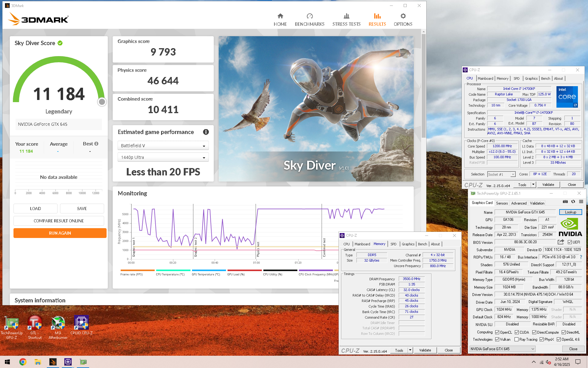The height and width of the screenshot is (368, 588).
Task: Switch to Bench tab in top CPU-Z
Action: click(545, 79)
